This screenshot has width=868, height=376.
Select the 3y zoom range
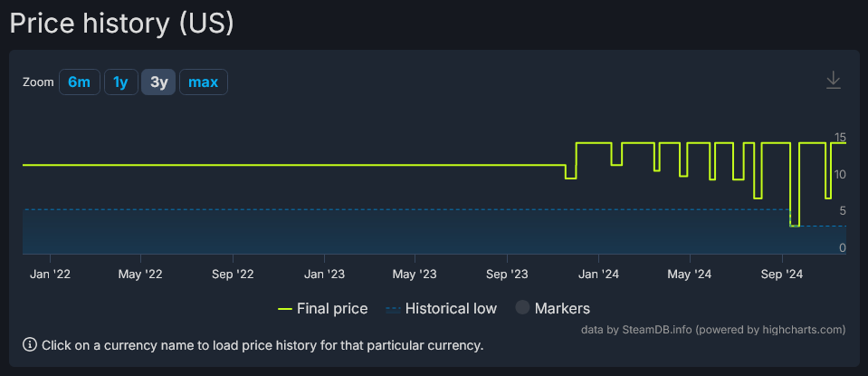click(158, 82)
